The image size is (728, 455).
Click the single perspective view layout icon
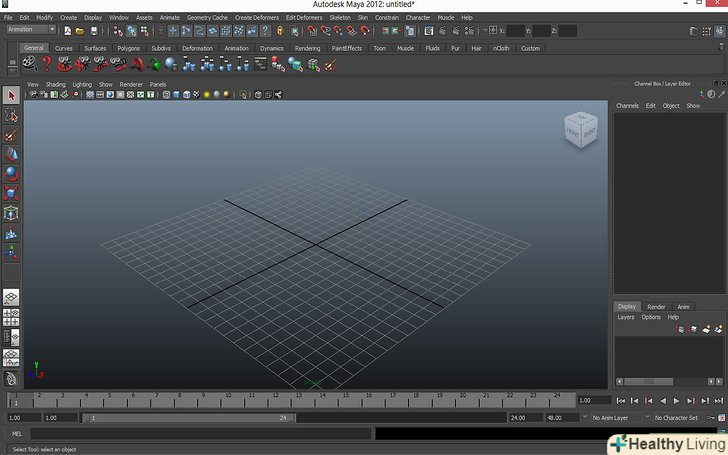tap(11, 298)
